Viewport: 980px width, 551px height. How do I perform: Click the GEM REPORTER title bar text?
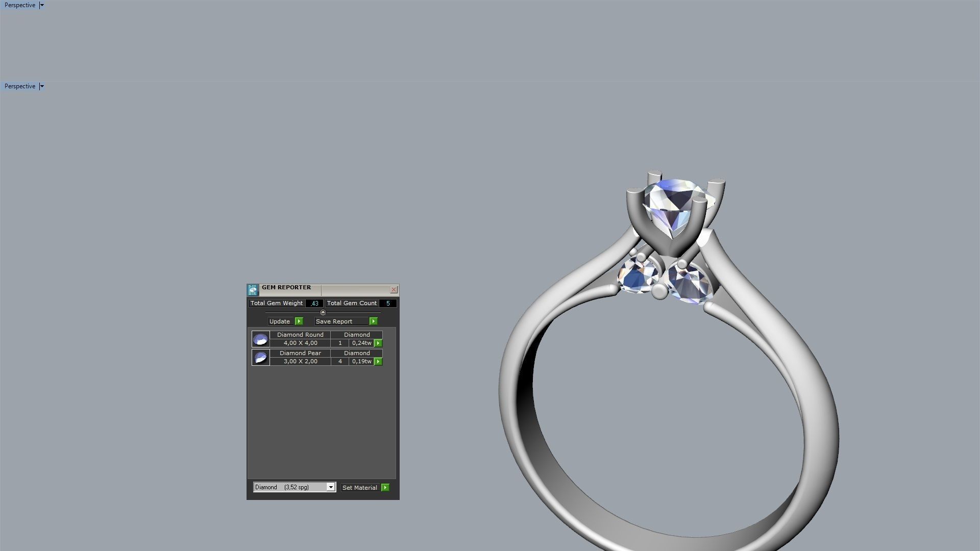click(286, 287)
